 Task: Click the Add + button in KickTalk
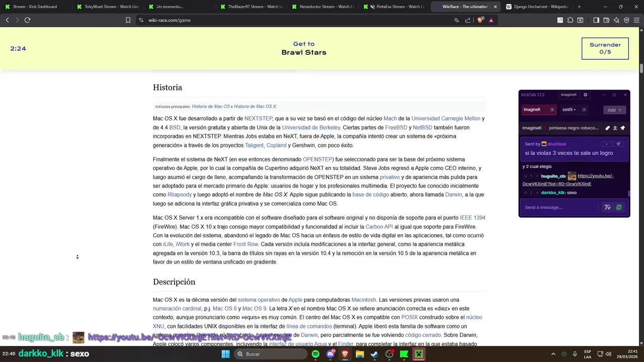coord(614,110)
